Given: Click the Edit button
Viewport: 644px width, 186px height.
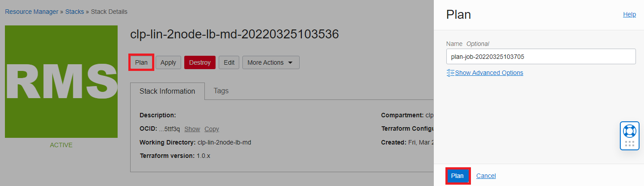Looking at the screenshot, I should tap(229, 62).
